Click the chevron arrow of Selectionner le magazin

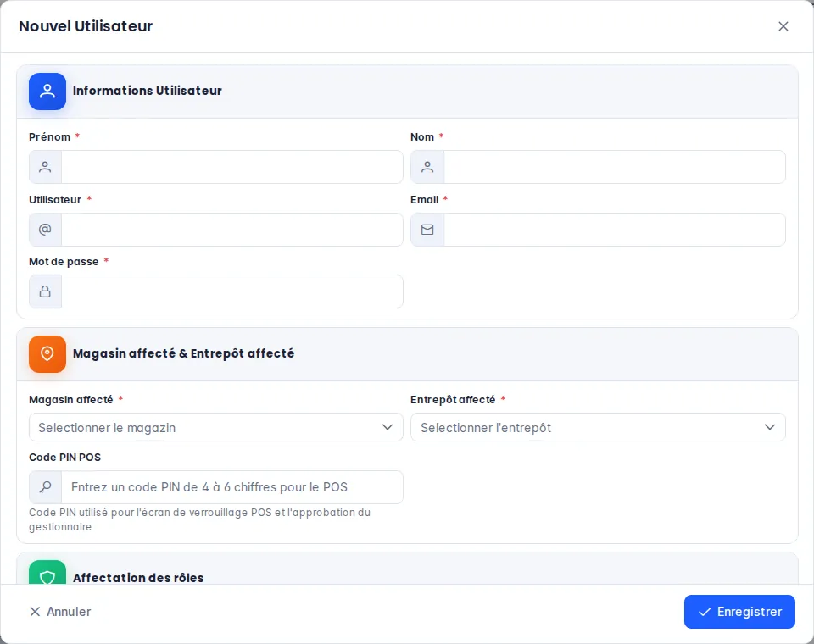coord(387,427)
